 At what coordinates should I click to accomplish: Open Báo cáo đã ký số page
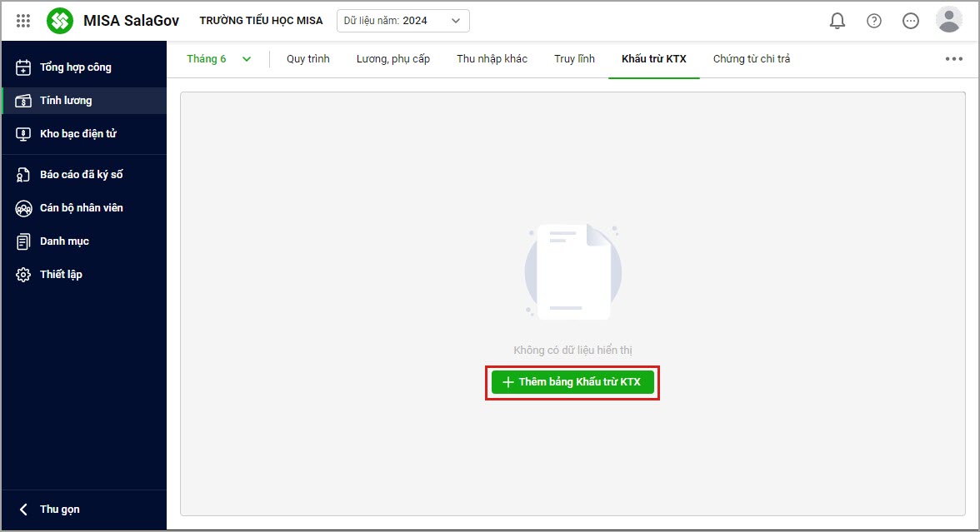point(81,175)
